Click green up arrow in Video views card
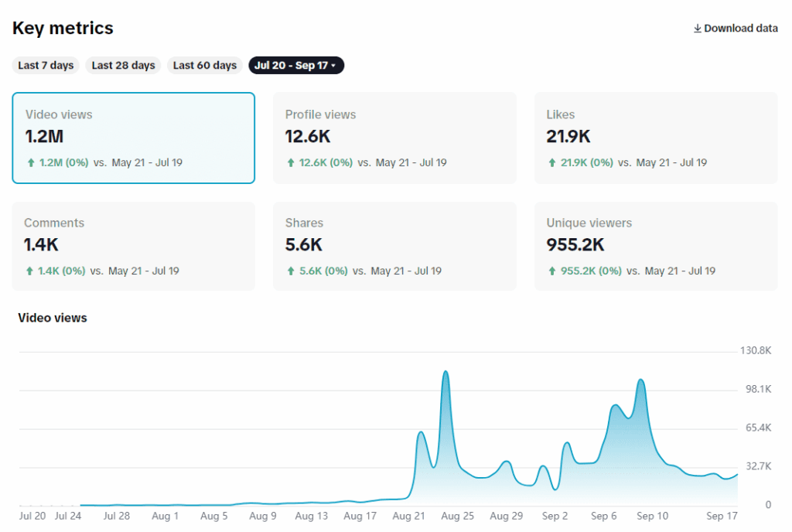 (30, 163)
